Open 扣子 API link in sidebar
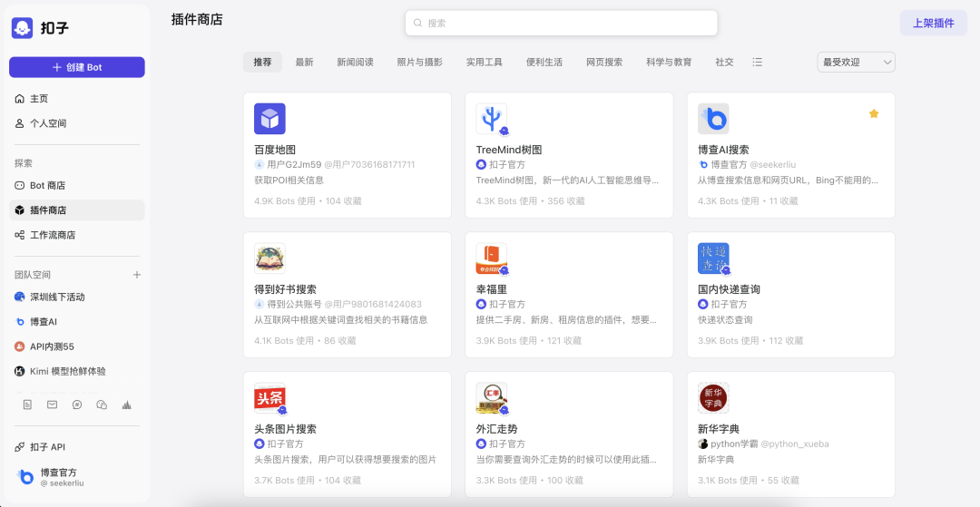Screen dimensions: 980x507 [77, 447]
